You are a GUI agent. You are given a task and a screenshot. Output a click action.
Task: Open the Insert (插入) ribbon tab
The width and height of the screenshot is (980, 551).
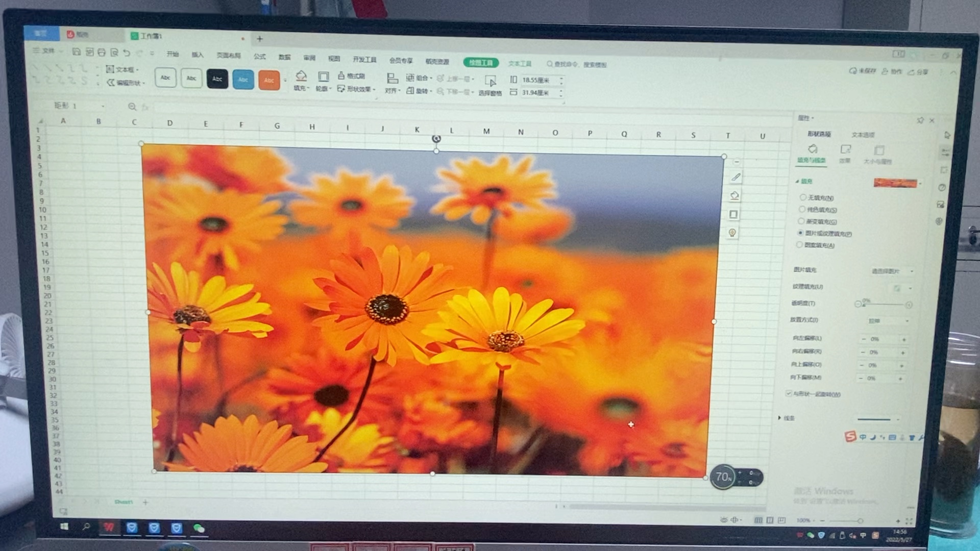(197, 55)
